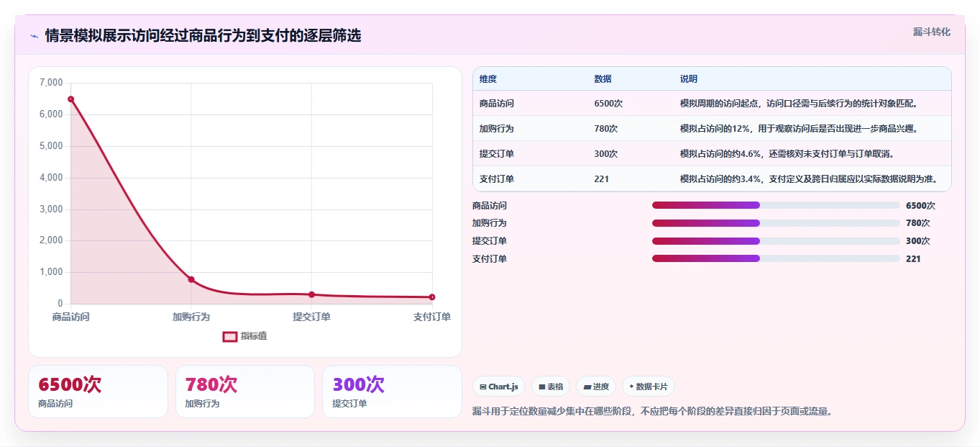Image resolution: width=980 pixels, height=447 pixels.
Task: Click the 提交订单 data point on chart
Action: coord(311,294)
